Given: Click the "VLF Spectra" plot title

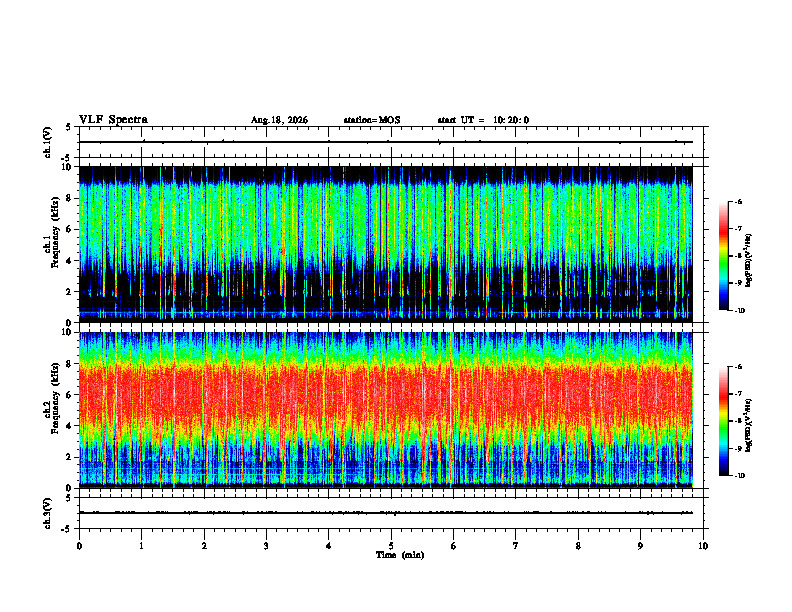Looking at the screenshot, I should click(x=113, y=120).
